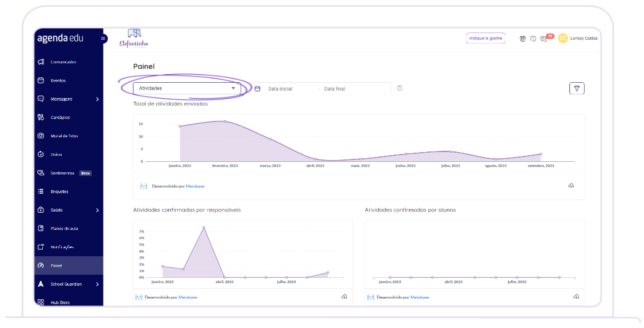Viewport: 644px width, 328px height.
Task: Open the Atividades dropdown selector
Action: [187, 88]
